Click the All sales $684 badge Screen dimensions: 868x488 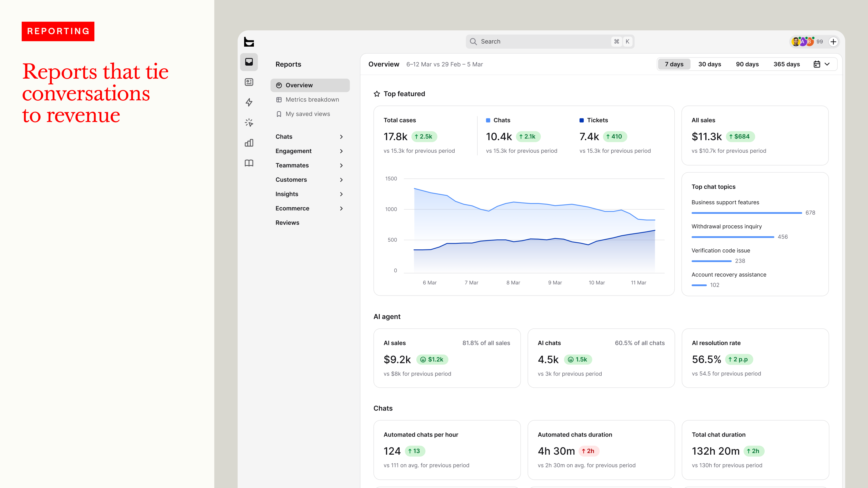[x=740, y=137]
